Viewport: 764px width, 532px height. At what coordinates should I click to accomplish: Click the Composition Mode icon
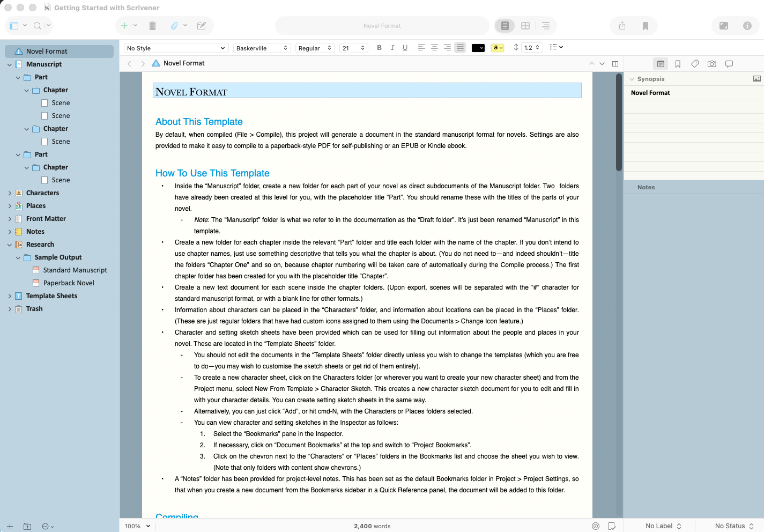724,26
